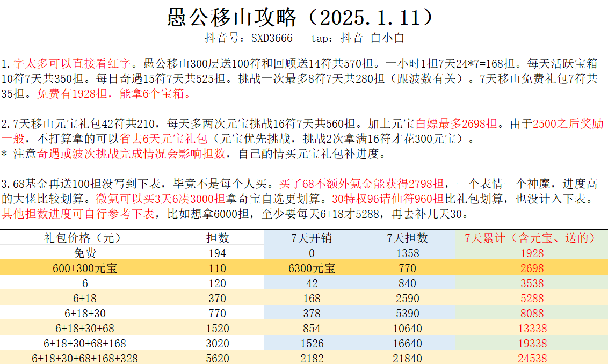This screenshot has height=364, width=608.
Task: Click the 2698 cell in 7天累计 column
Action: [x=532, y=268]
